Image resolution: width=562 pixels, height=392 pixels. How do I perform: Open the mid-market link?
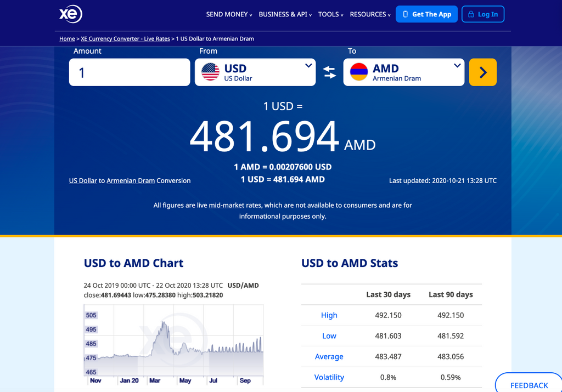pyautogui.click(x=226, y=205)
